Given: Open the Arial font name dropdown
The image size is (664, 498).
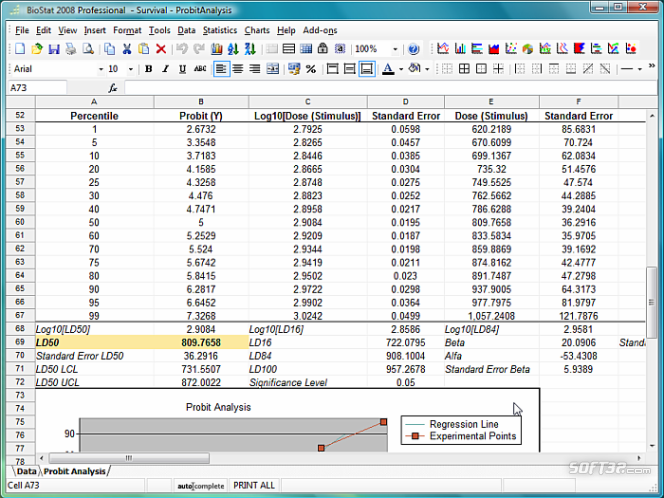Looking at the screenshot, I should 101,69.
